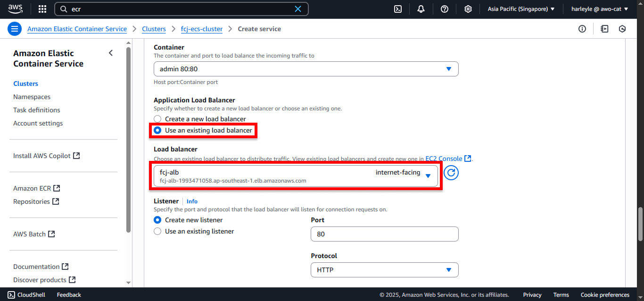This screenshot has width=644, height=301.
Task: Open Documentation sidebar link
Action: click(x=41, y=267)
